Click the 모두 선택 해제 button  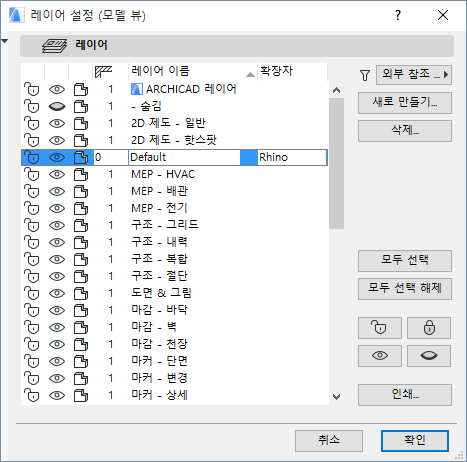tap(405, 289)
